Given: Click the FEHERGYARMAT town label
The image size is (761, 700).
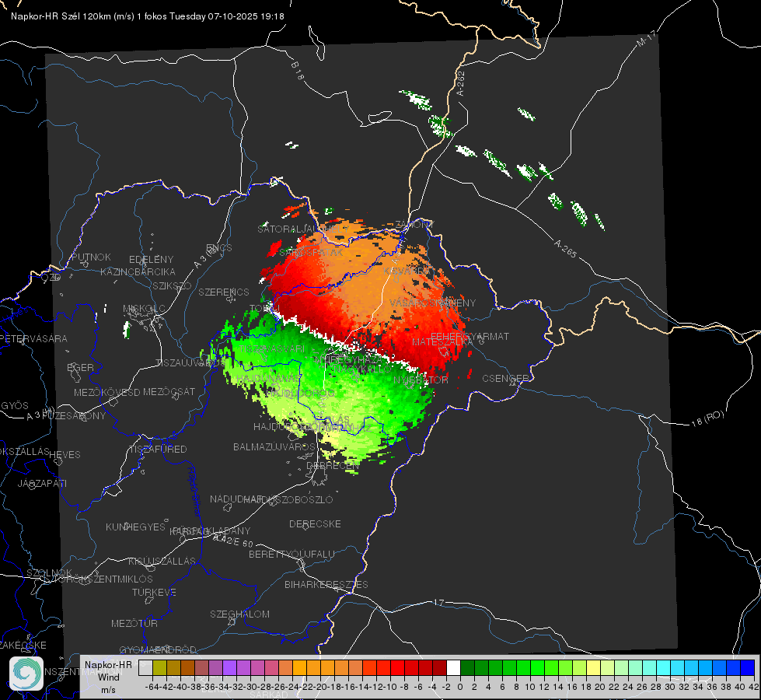Looking at the screenshot, I should tap(470, 336).
